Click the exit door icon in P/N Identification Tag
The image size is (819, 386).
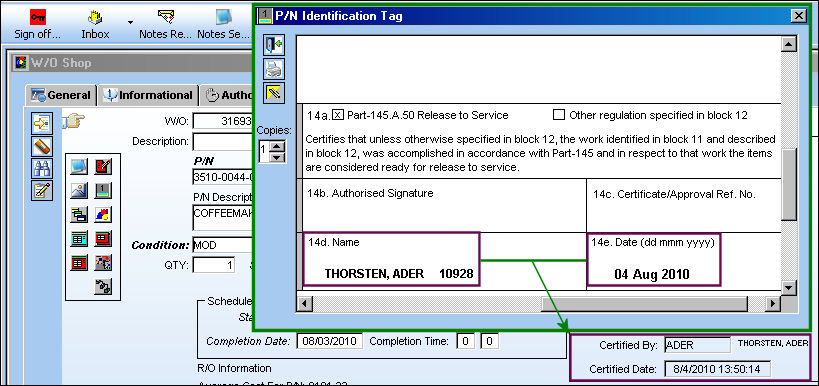tap(274, 45)
